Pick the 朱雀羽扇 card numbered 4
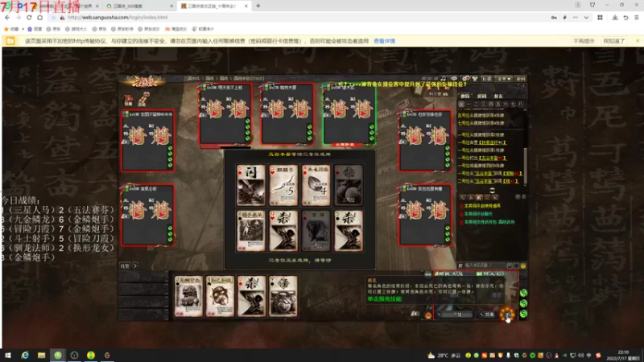 (x=316, y=185)
